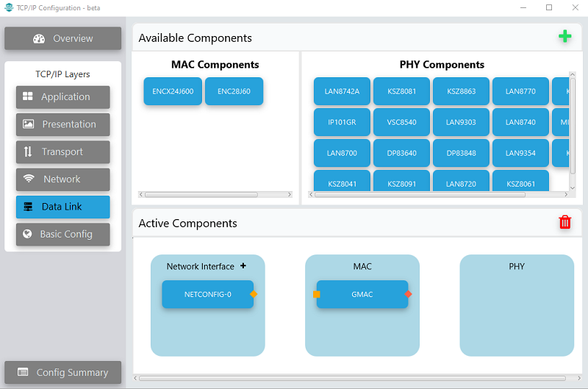Click the PHY active components container
Image resolution: width=588 pixels, height=389 pixels.
(x=517, y=305)
